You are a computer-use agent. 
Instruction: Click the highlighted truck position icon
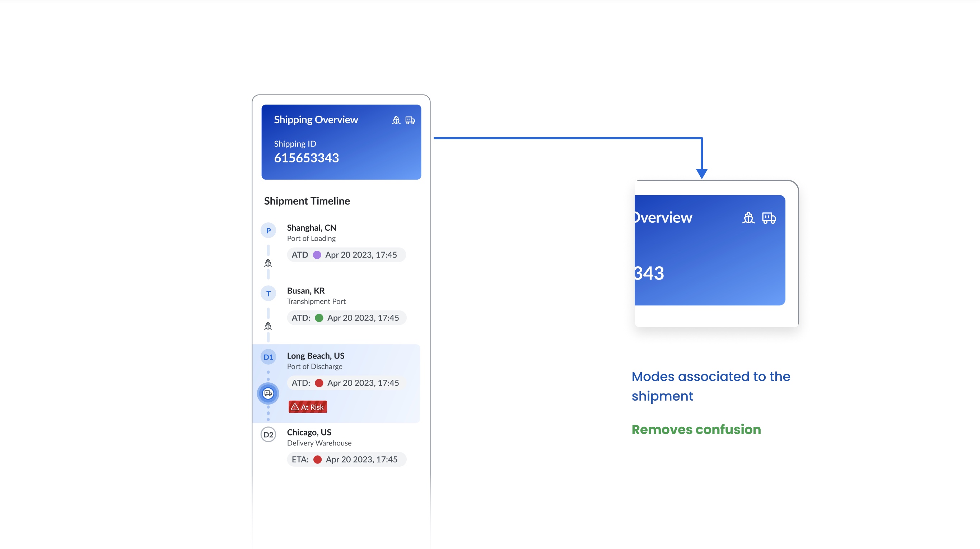tap(268, 393)
